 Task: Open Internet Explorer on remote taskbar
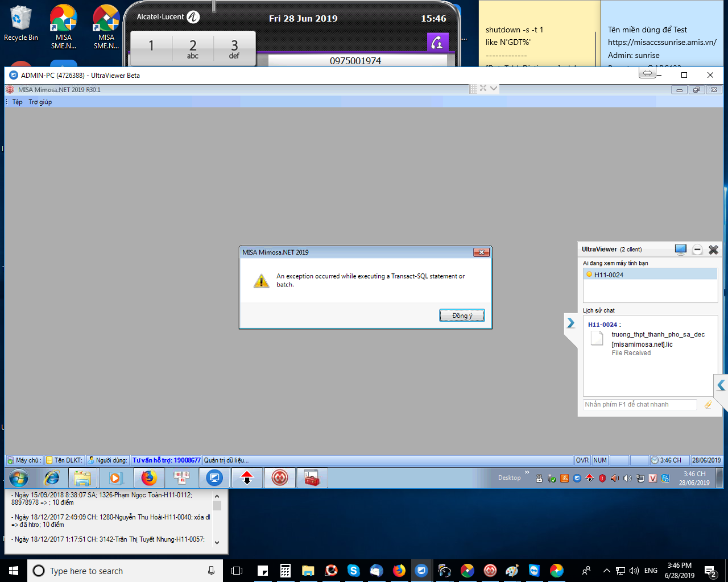coord(52,478)
